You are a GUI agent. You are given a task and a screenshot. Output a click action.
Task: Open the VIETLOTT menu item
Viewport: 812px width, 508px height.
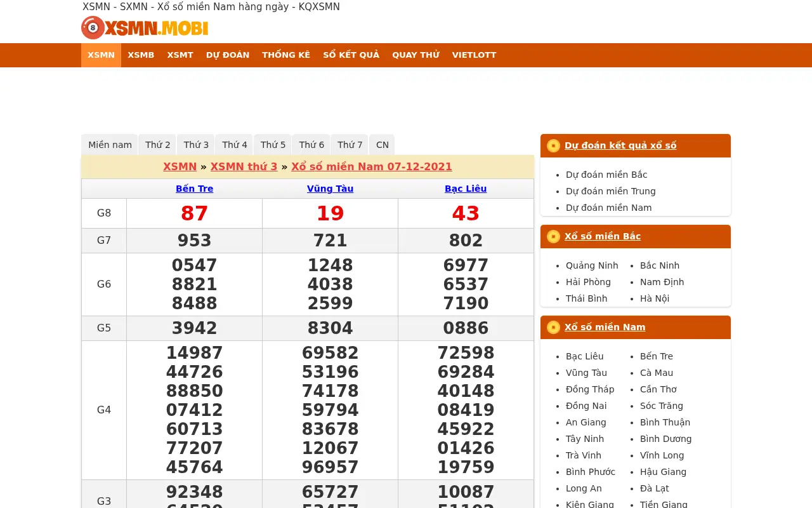(x=474, y=55)
